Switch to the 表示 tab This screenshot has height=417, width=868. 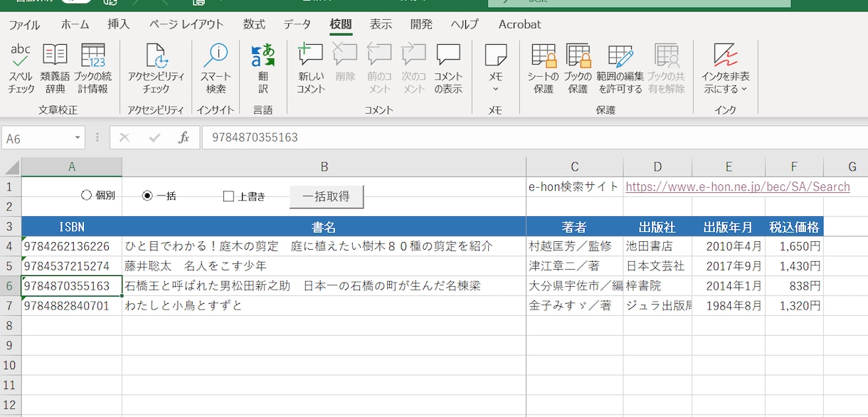381,24
